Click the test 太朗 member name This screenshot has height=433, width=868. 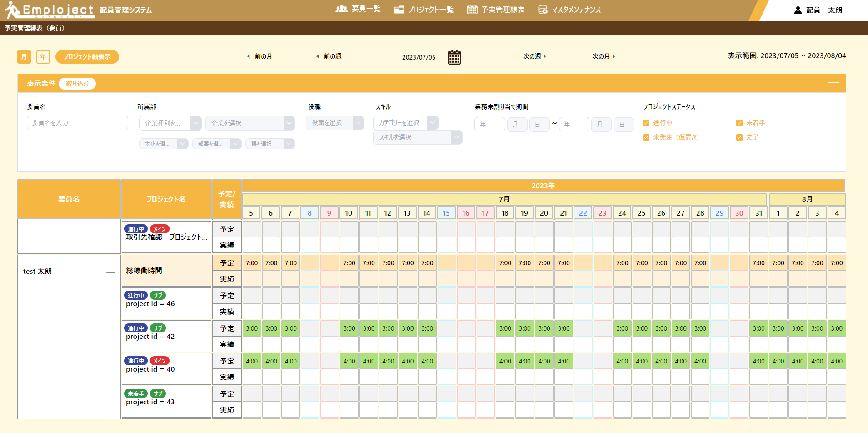point(37,272)
